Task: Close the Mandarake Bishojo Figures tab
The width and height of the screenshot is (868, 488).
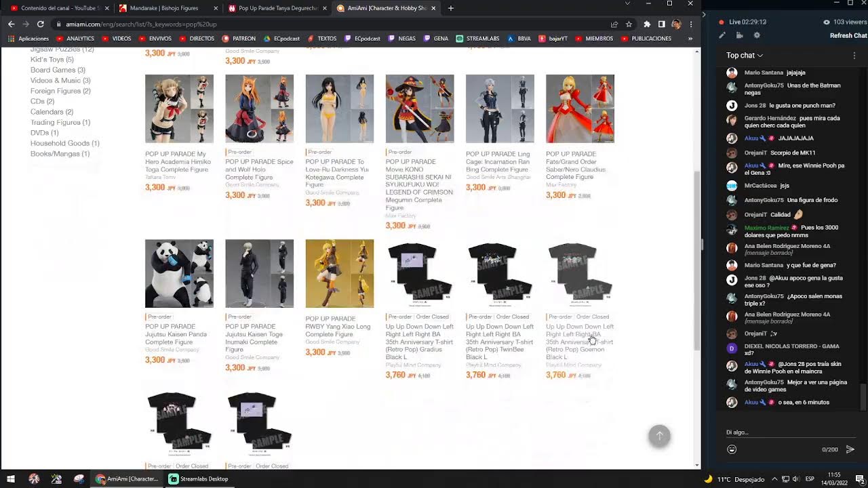Action: click(216, 8)
